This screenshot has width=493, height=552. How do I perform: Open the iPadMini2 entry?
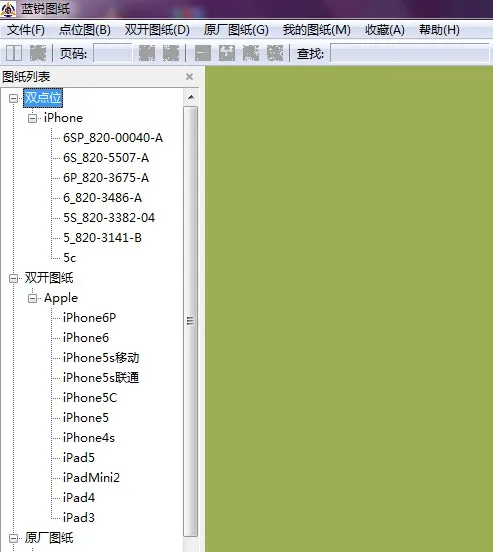[x=92, y=478]
